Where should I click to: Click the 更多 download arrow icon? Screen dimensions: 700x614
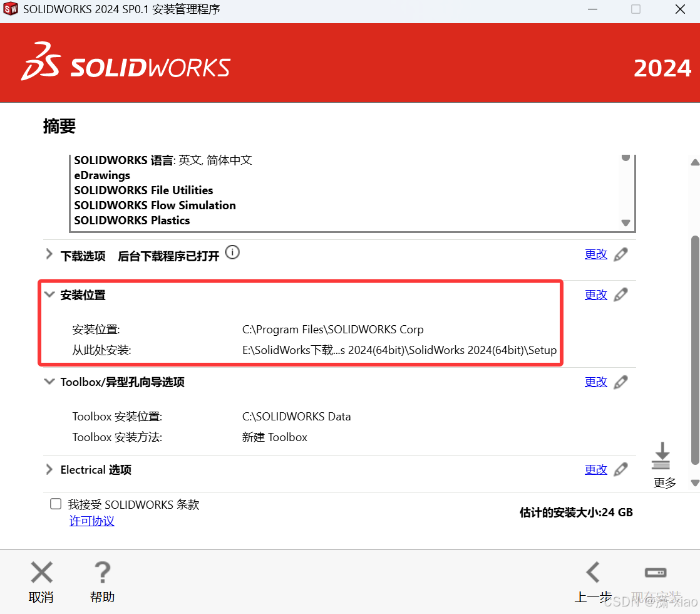(x=661, y=456)
